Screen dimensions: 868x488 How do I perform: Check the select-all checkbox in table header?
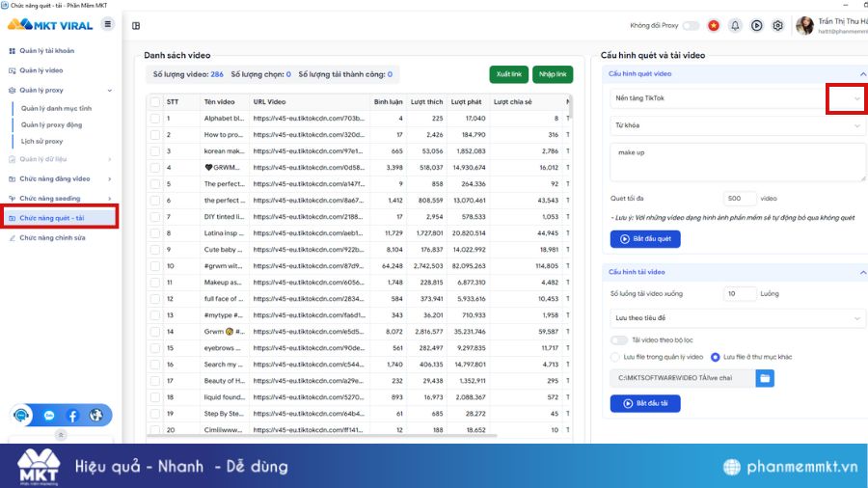155,102
